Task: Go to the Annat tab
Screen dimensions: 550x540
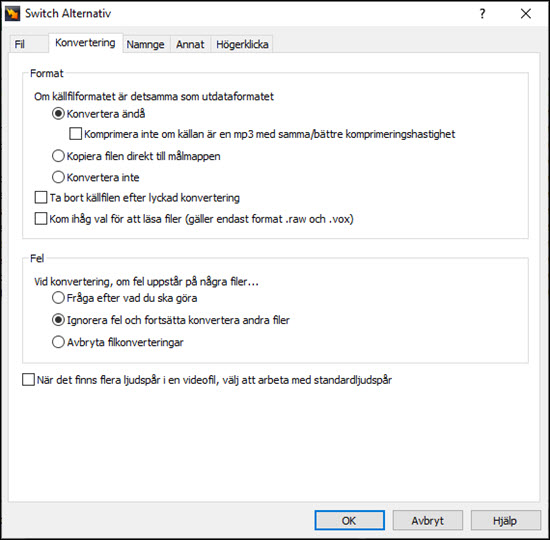Action: coord(190,44)
